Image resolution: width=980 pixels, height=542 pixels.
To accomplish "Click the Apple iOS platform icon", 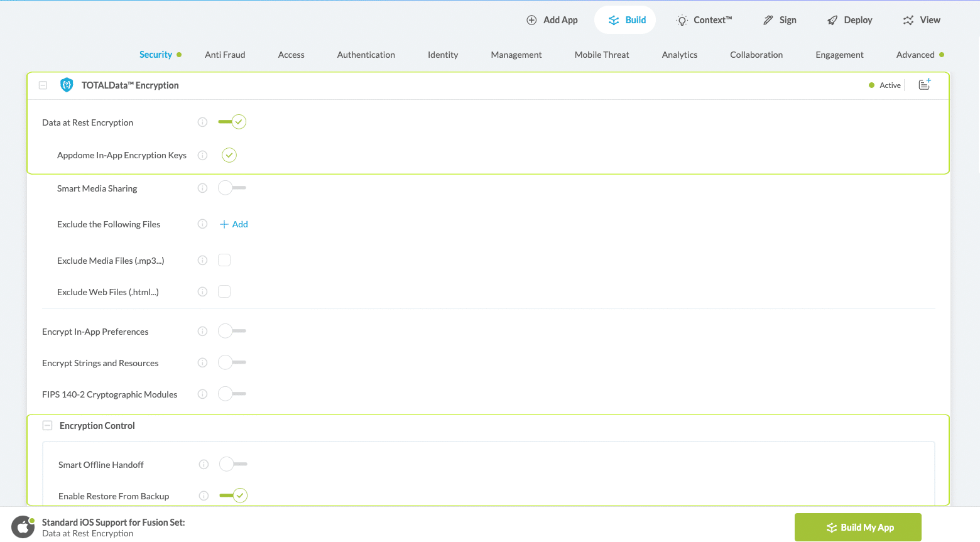I will (23, 528).
